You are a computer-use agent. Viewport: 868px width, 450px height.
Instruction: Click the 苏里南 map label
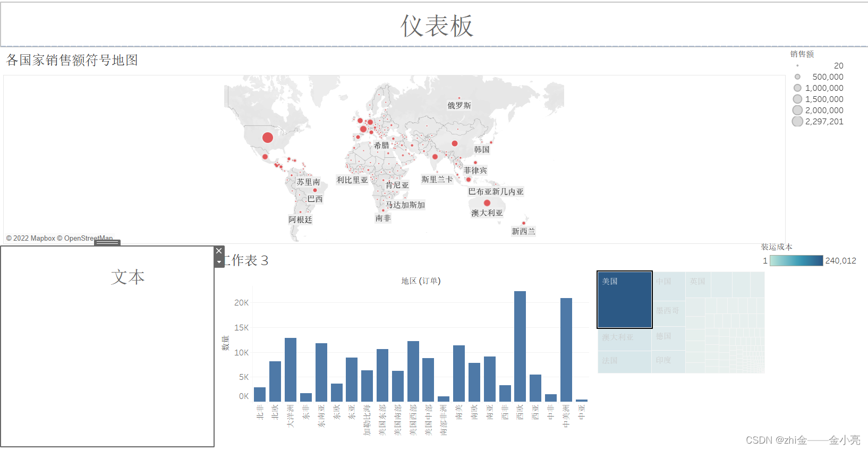[309, 182]
